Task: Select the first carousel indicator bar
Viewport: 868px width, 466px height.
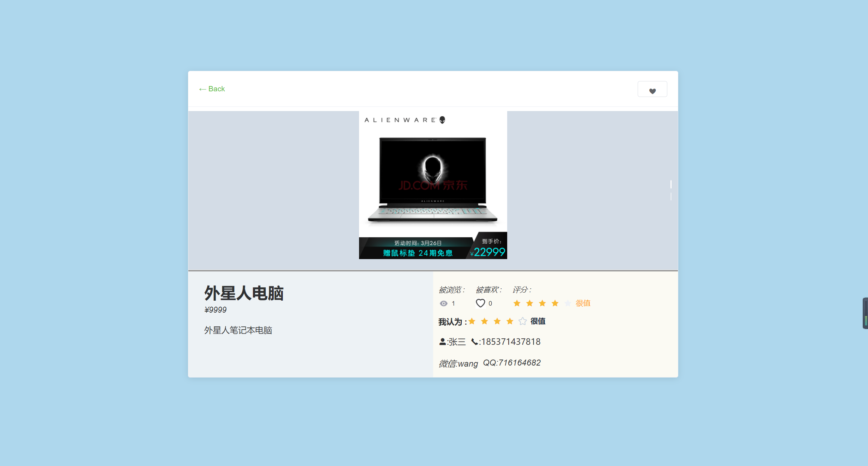Action: tap(671, 184)
